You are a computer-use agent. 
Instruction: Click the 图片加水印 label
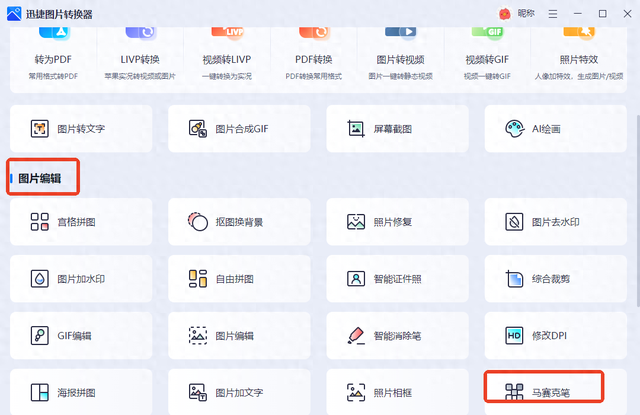81,279
